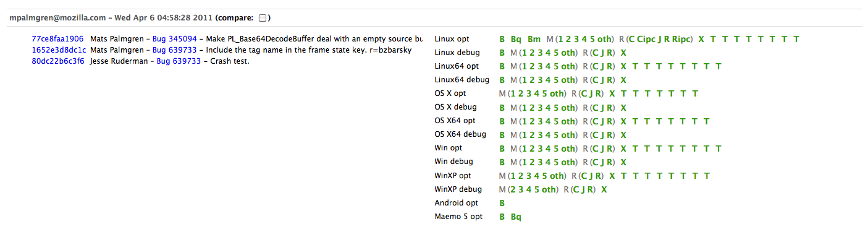Click the 'Android opt' platform label
Image resolution: width=868 pixels, height=229 pixels.
tap(457, 203)
